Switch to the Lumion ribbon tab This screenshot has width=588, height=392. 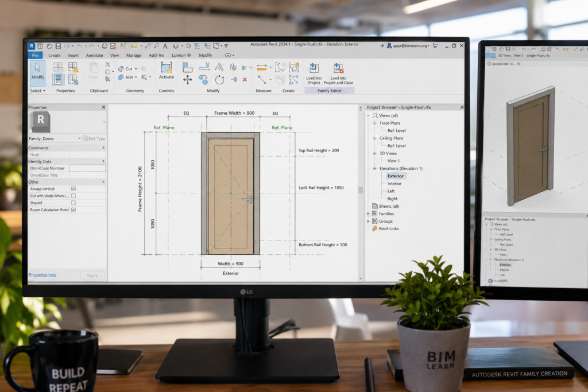[181, 55]
